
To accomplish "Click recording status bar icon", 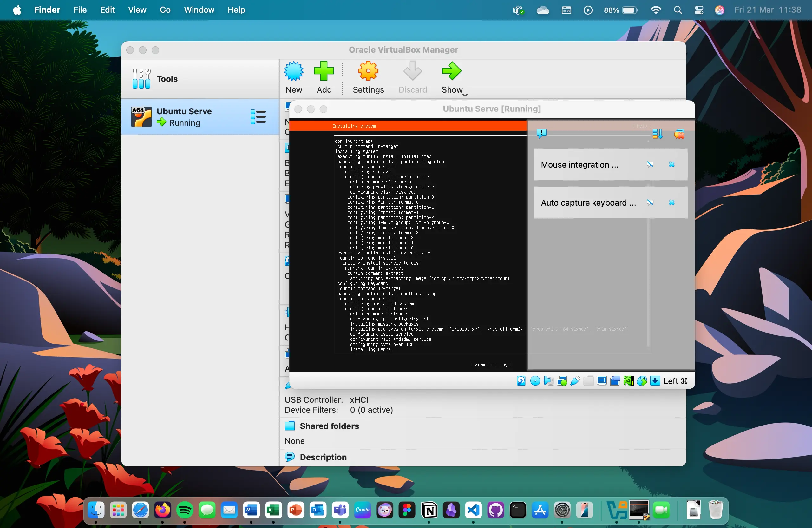I will pyautogui.click(x=615, y=381).
